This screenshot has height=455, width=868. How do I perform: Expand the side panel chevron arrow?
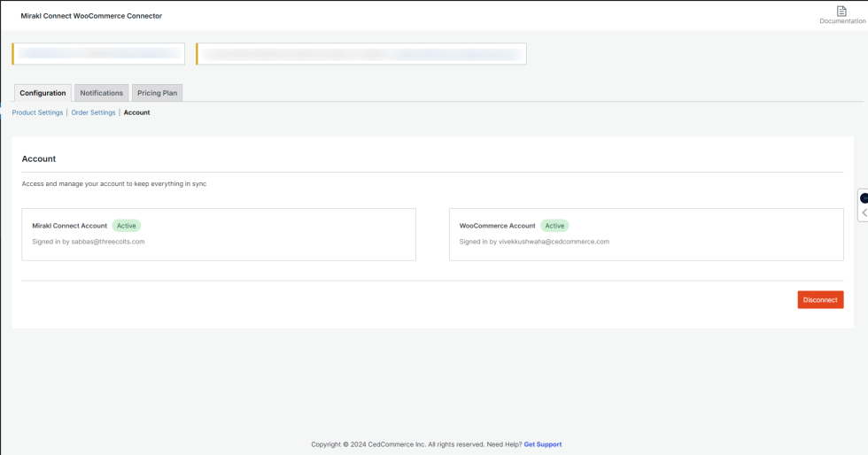tap(864, 212)
